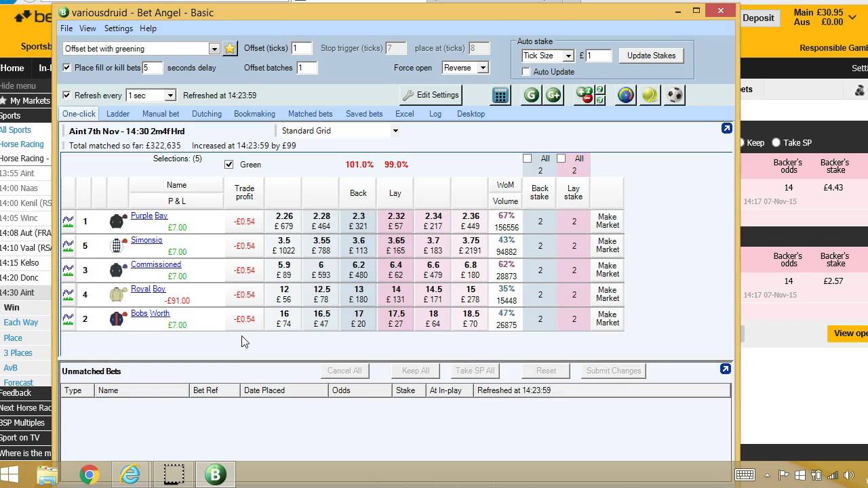868x488 pixels.
Task: Open File Explorer from the taskbar
Action: click(x=47, y=474)
